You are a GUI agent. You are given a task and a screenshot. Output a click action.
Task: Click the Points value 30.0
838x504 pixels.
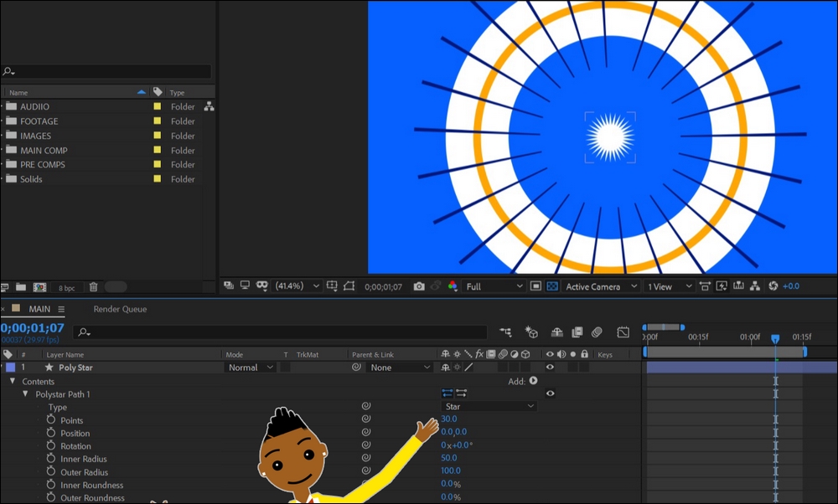(449, 419)
